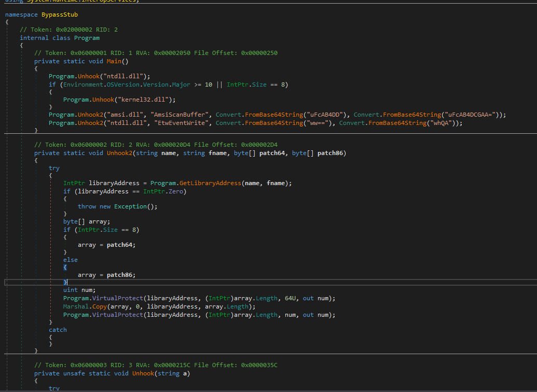Viewport: 537px width, 392px height.
Task: Select the OSVersion property
Action: coord(123,85)
